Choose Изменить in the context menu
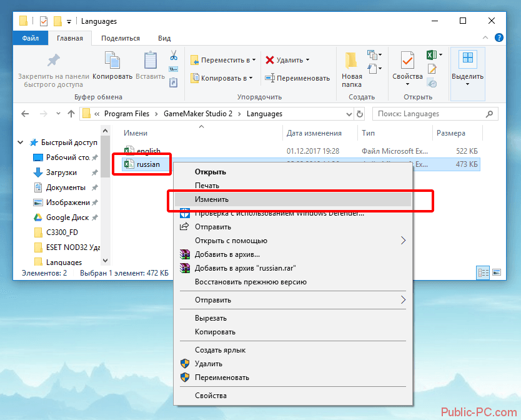 click(212, 199)
